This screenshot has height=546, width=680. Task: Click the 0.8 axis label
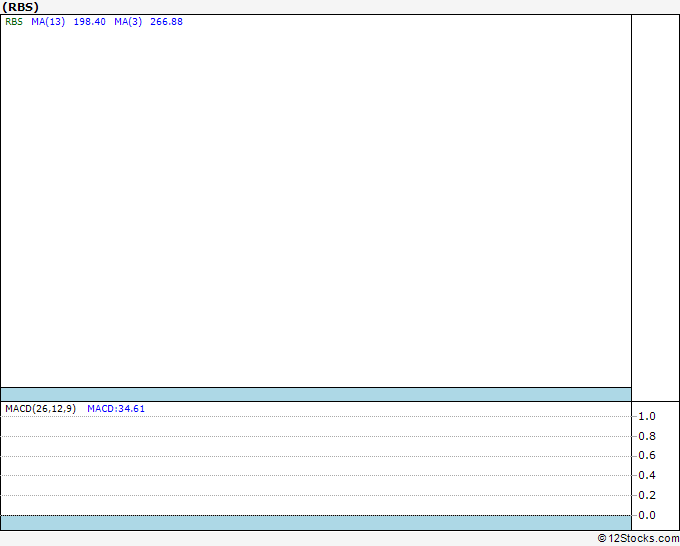coord(647,436)
